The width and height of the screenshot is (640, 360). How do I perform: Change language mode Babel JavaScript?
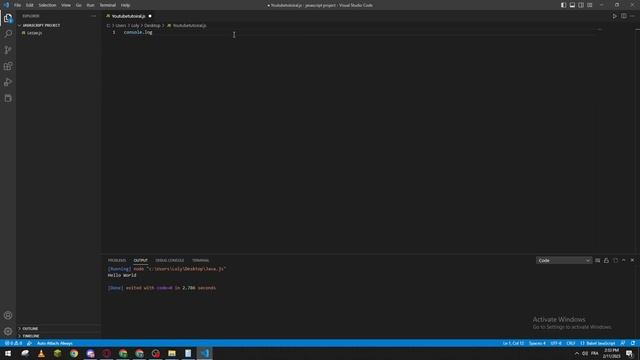pyautogui.click(x=598, y=343)
